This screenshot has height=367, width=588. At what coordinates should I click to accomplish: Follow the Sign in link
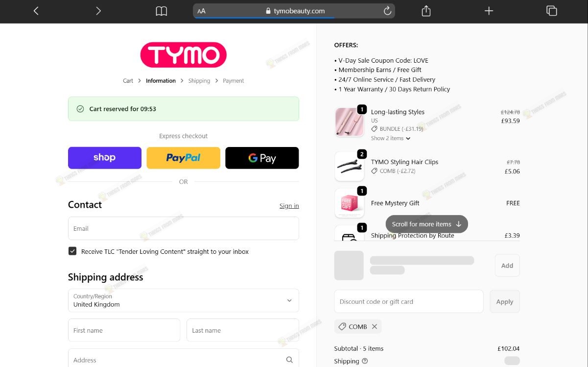point(289,206)
